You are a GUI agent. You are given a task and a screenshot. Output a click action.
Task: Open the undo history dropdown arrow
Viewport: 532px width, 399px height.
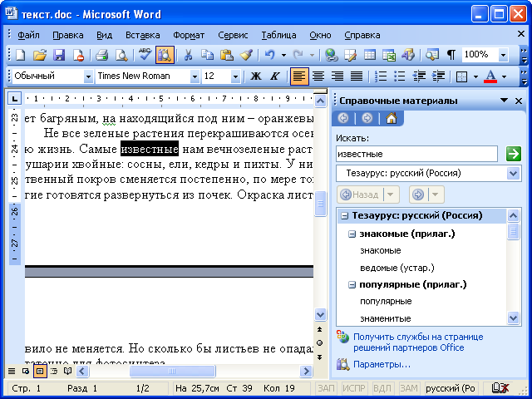coord(283,55)
